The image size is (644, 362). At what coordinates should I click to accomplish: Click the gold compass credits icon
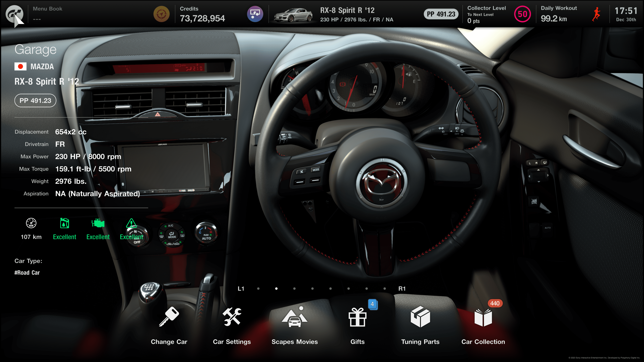(x=161, y=14)
